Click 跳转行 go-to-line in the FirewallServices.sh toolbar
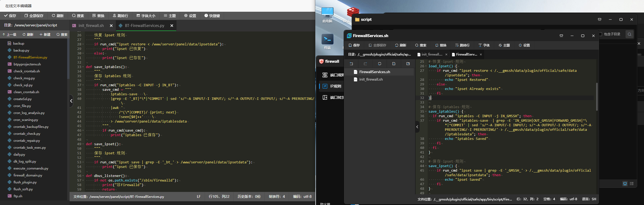 [x=462, y=45]
